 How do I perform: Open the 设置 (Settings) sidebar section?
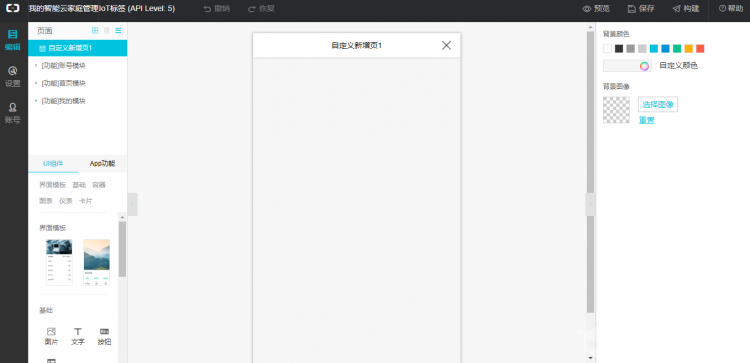[x=13, y=77]
